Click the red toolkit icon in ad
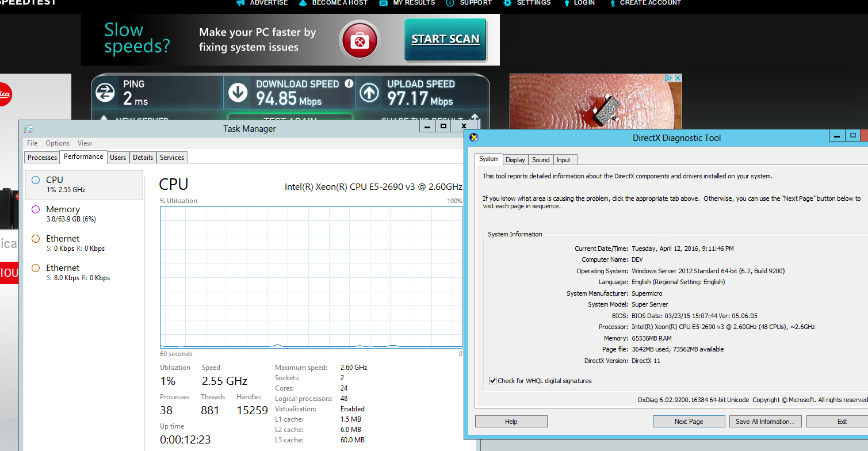The height and width of the screenshot is (451, 868). point(360,40)
